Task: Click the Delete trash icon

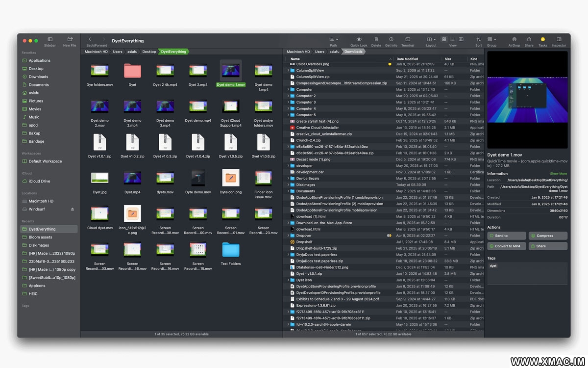Action: click(376, 39)
